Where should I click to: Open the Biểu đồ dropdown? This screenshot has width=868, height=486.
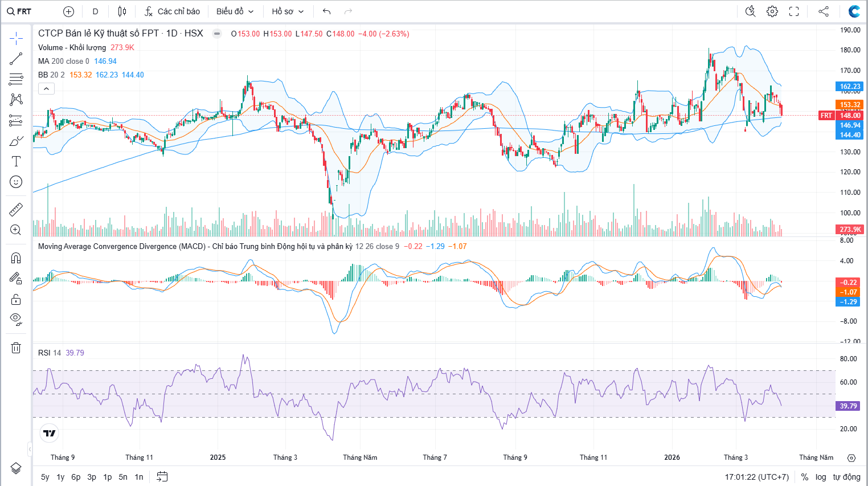click(235, 11)
